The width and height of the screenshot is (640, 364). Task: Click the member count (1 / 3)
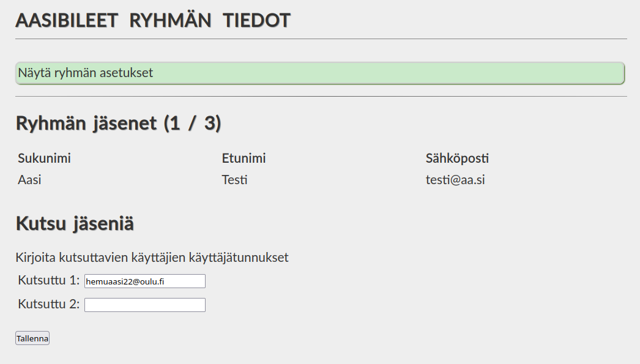click(x=192, y=123)
